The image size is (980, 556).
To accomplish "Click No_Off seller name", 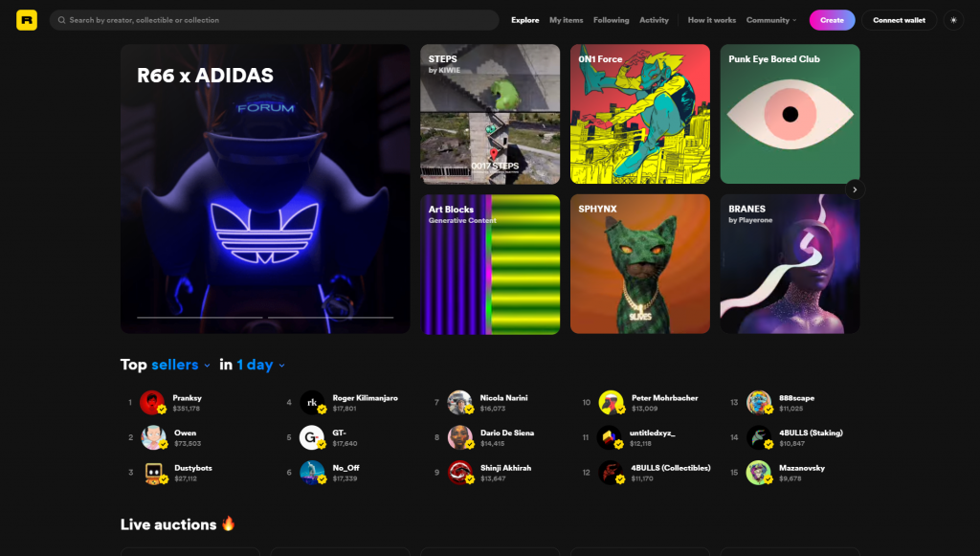I will point(345,468).
